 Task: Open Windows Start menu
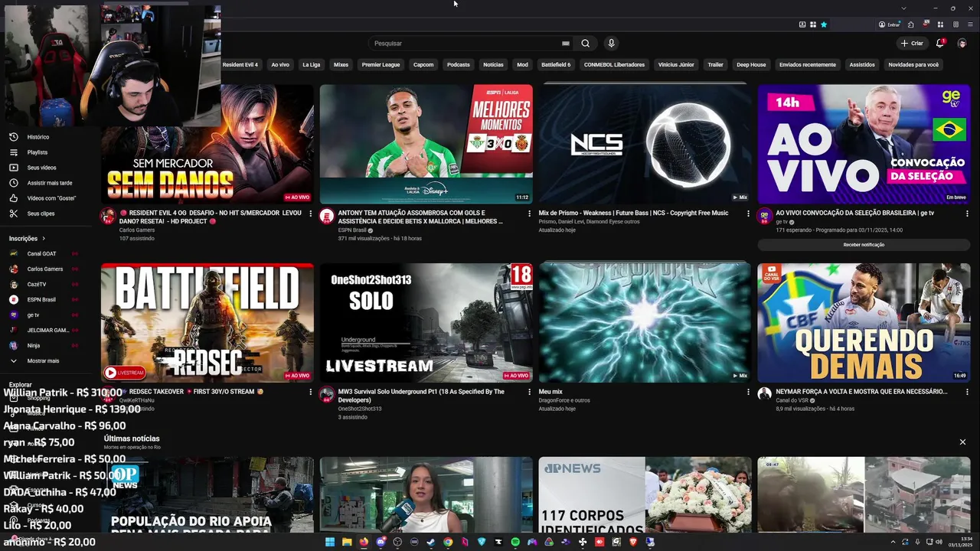(330, 542)
